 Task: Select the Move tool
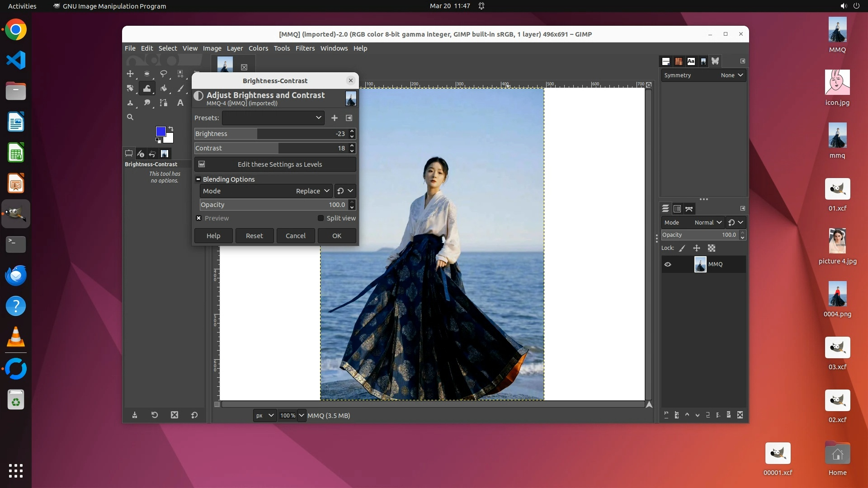pyautogui.click(x=130, y=74)
